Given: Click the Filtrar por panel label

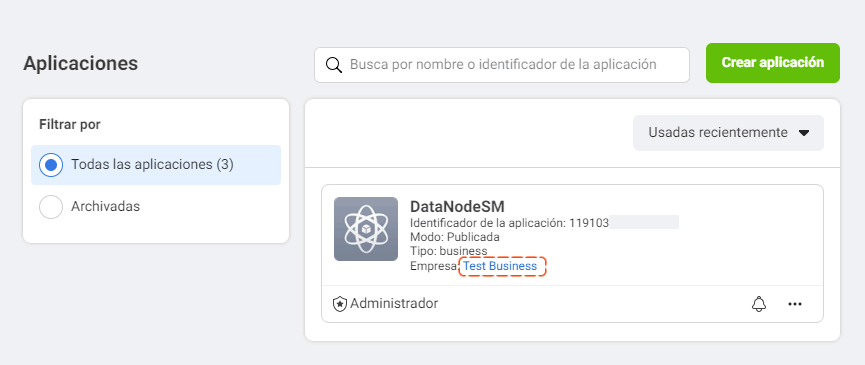Looking at the screenshot, I should pyautogui.click(x=70, y=125).
